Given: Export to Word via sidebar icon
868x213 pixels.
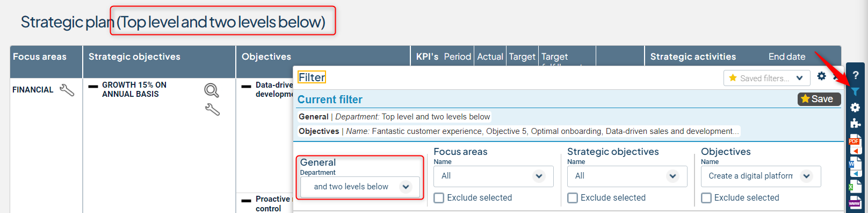Looking at the screenshot, I should click(x=855, y=167).
